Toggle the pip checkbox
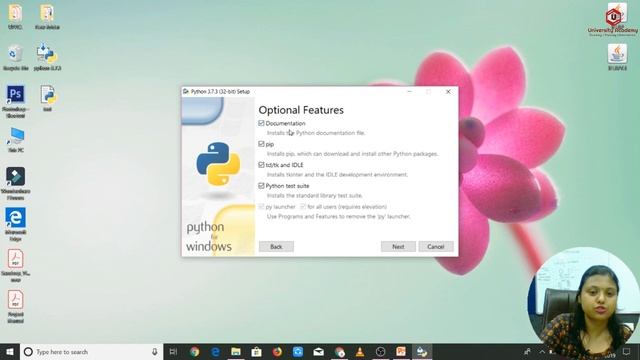 pos(261,144)
